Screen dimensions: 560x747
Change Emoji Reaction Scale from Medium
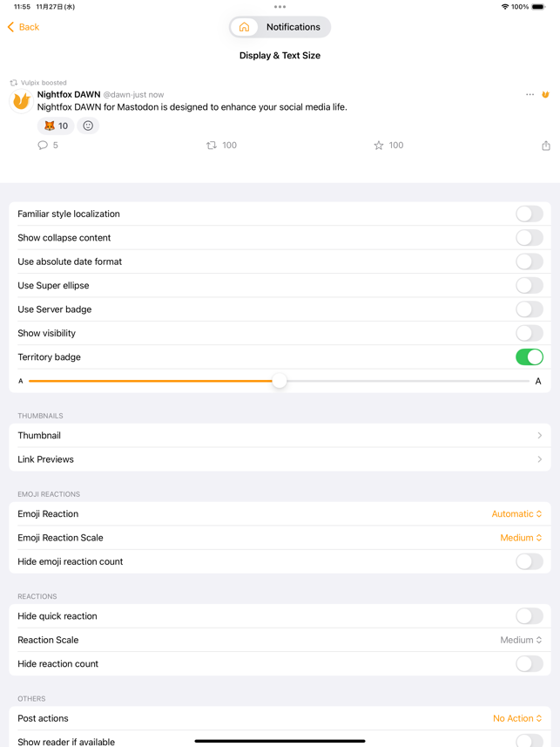point(521,538)
